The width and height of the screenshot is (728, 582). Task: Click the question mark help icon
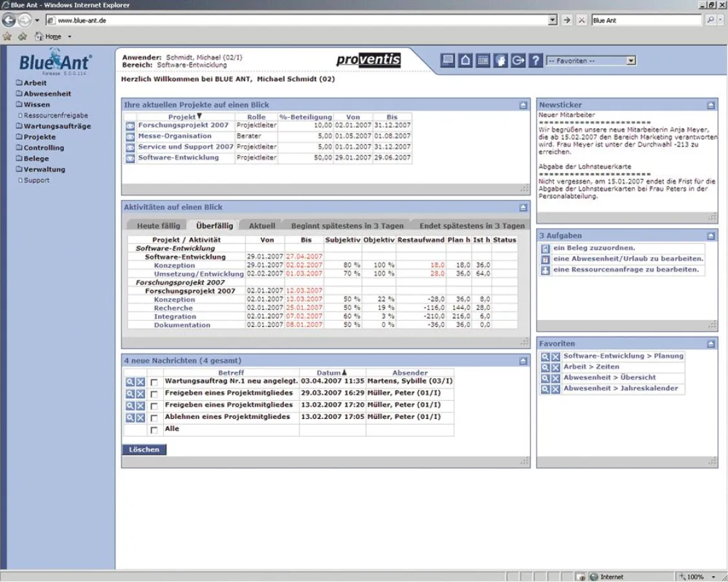coord(535,61)
